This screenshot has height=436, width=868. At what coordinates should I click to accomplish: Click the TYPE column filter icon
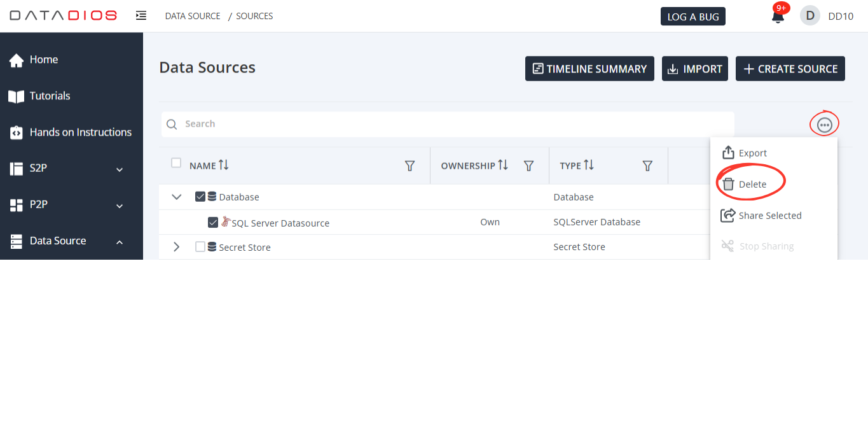coord(647,166)
